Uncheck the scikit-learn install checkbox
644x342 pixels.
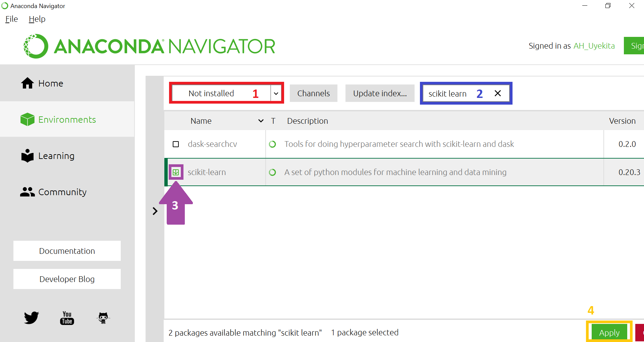[x=176, y=172]
